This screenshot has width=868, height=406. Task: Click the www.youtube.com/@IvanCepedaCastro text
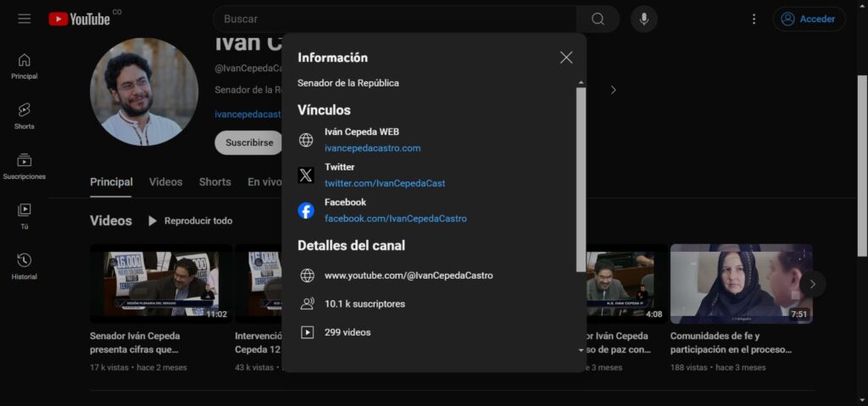[x=409, y=275]
